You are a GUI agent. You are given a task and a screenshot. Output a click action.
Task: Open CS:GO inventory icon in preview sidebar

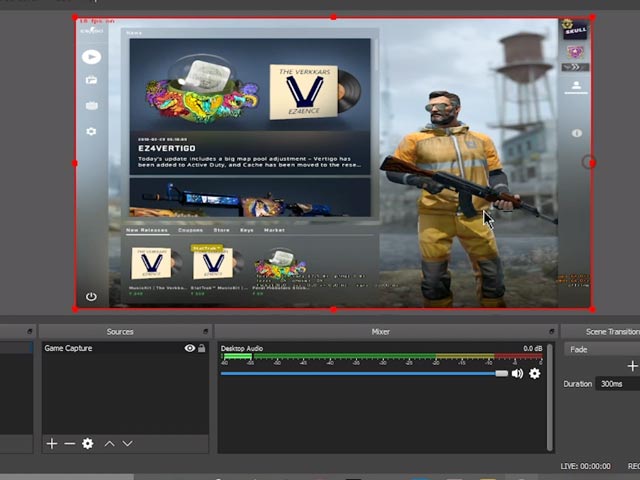click(x=91, y=80)
